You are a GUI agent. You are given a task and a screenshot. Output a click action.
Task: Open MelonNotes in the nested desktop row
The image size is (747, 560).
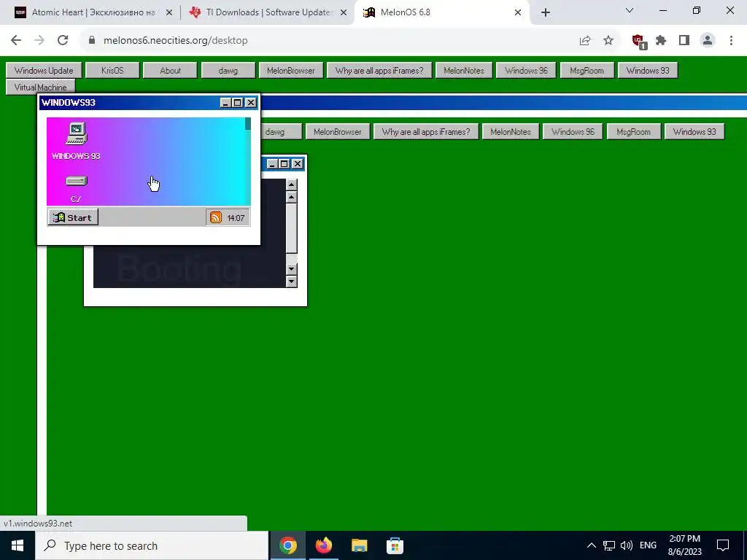[x=510, y=132]
